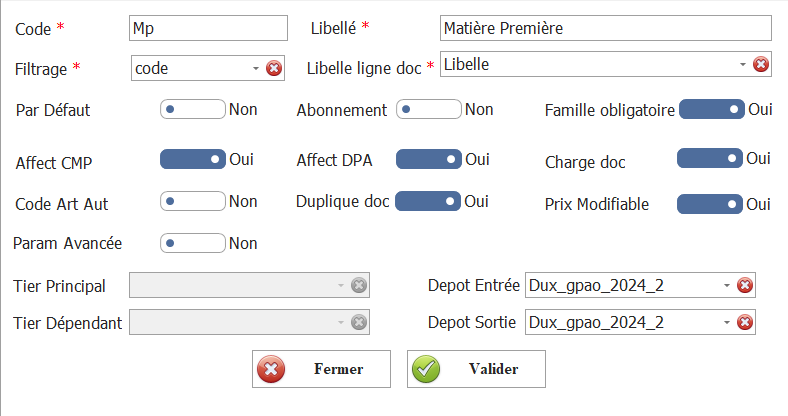Clear the Depot Entrée selection icon
This screenshot has height=416, width=788.
pos(744,286)
